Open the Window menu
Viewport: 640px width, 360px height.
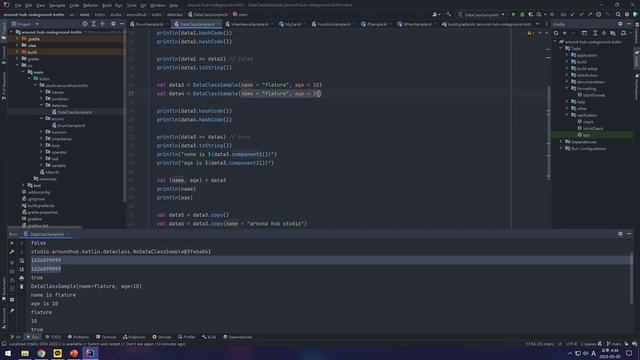[157, 5]
